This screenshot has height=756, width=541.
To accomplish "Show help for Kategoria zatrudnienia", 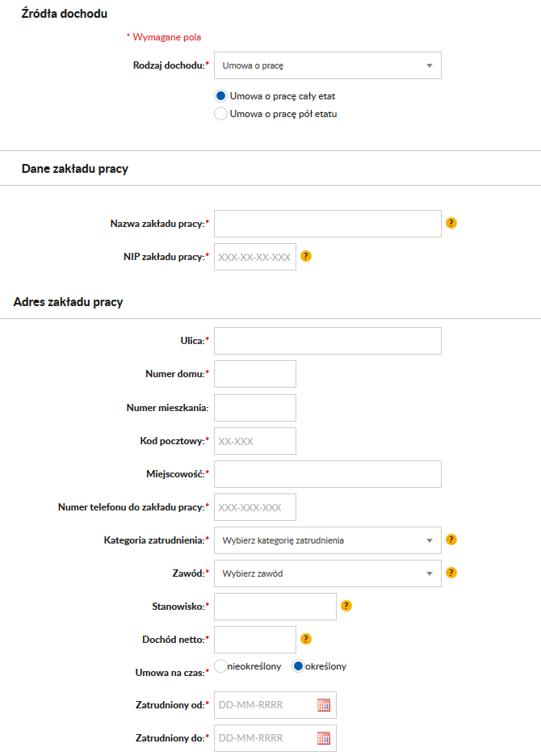I will 451,540.
